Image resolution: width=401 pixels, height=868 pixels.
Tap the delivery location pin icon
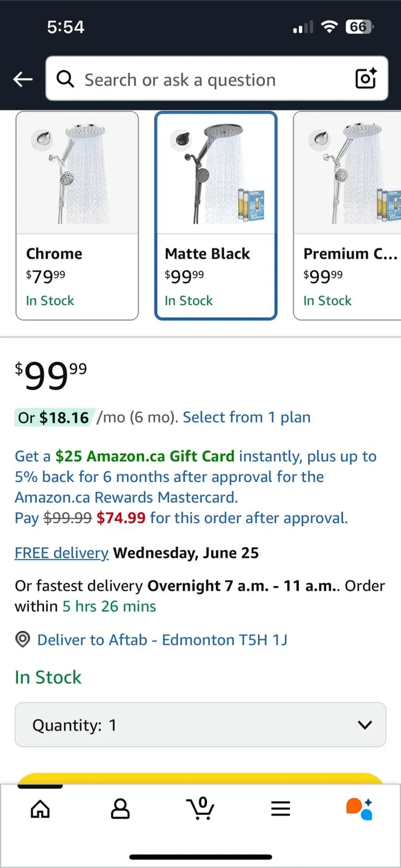pos(23,640)
